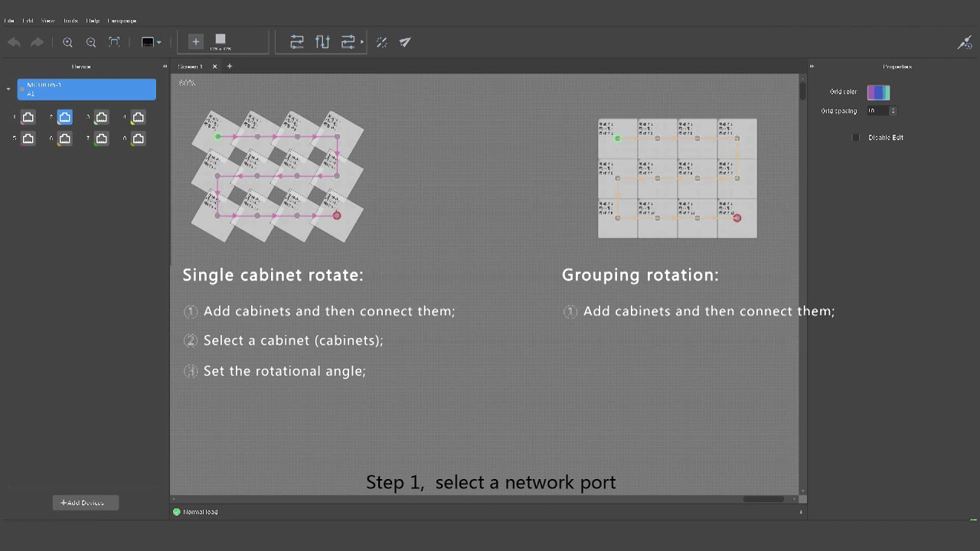Open the Edit menu

(x=28, y=21)
